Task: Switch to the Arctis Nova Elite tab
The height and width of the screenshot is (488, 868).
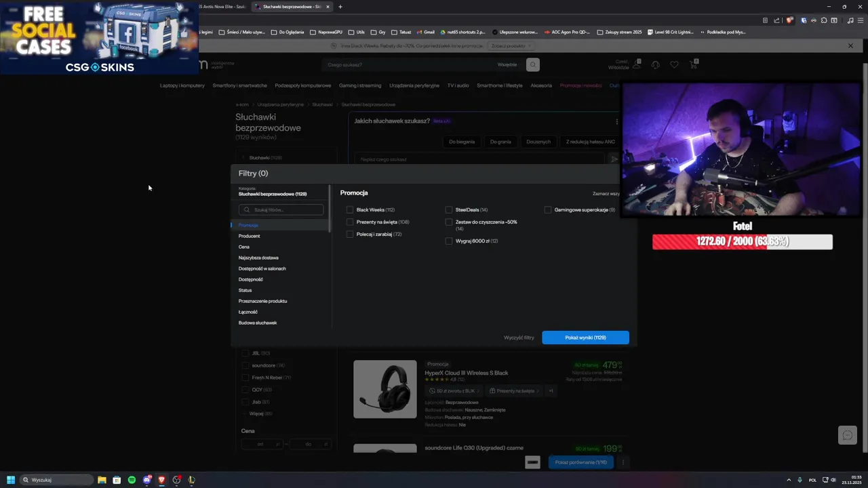Action: pos(224,7)
